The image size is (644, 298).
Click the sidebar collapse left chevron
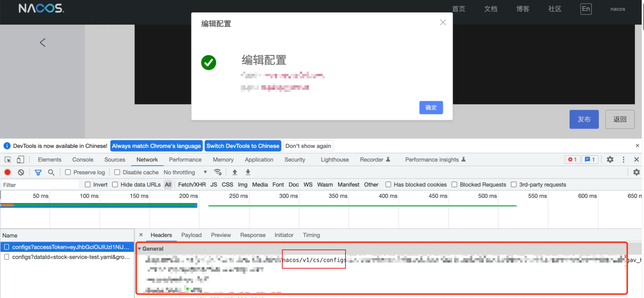tap(42, 42)
